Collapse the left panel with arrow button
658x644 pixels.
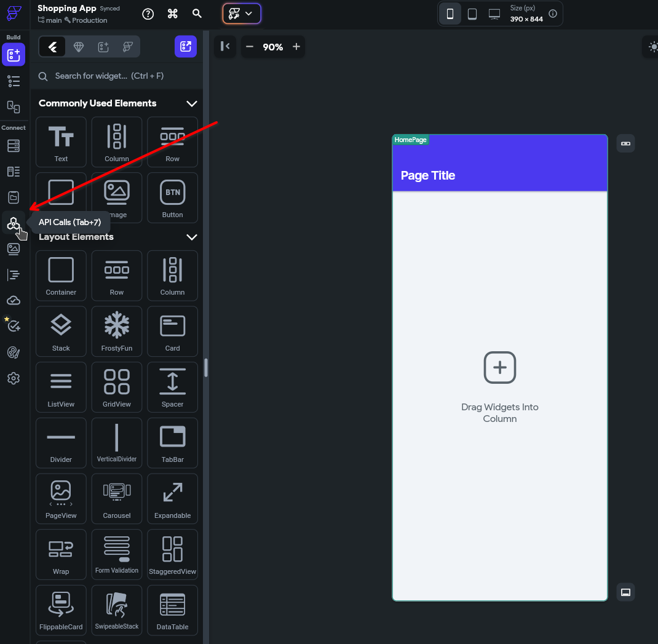coord(225,46)
